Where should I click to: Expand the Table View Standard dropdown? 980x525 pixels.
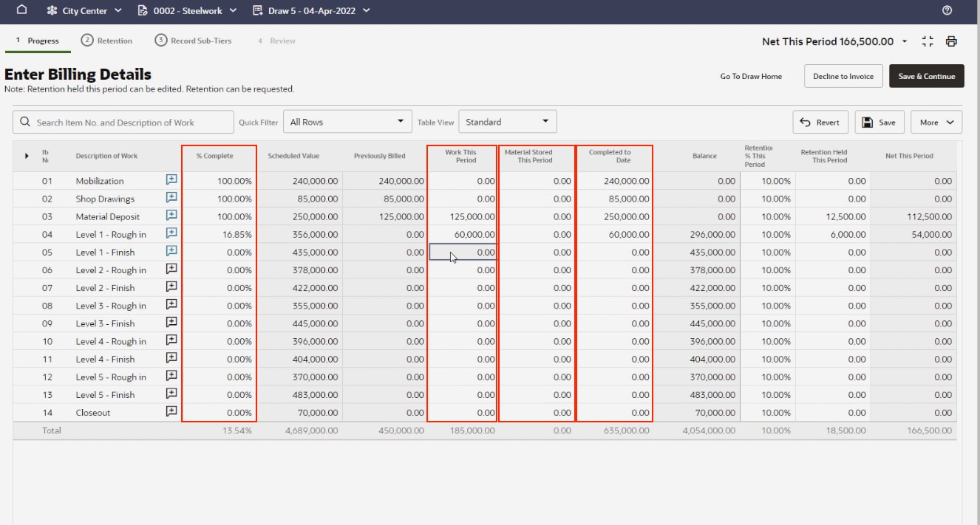click(507, 122)
